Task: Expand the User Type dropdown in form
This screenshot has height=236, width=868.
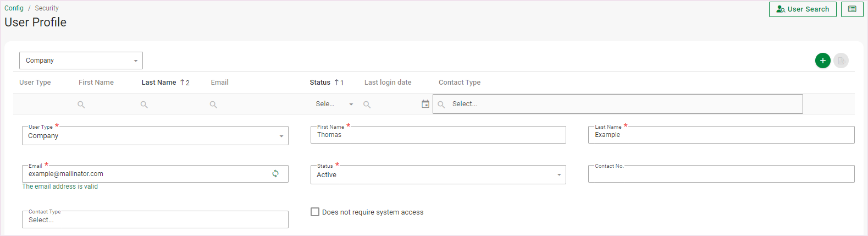Action: point(155,136)
